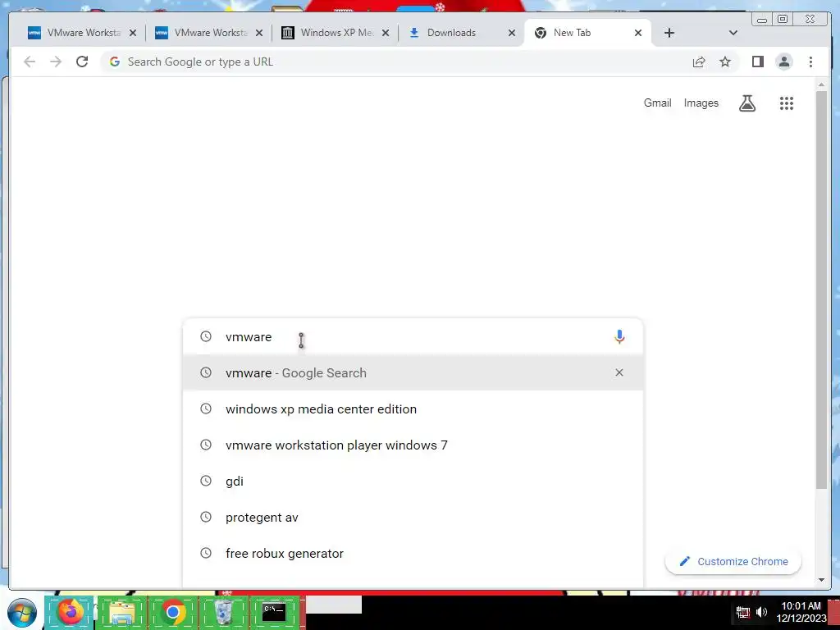
Task: Select the 'protegent av' suggestion
Action: pos(413,517)
